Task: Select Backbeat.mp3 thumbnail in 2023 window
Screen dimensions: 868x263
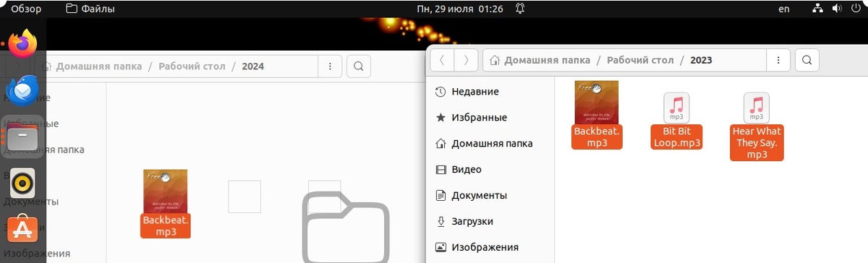Action: 597,103
